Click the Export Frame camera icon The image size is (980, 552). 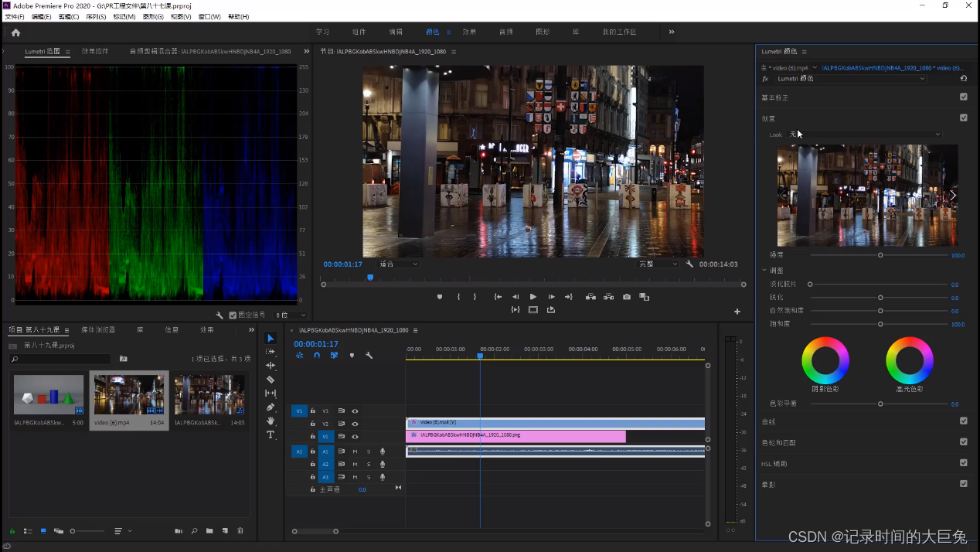(x=627, y=297)
